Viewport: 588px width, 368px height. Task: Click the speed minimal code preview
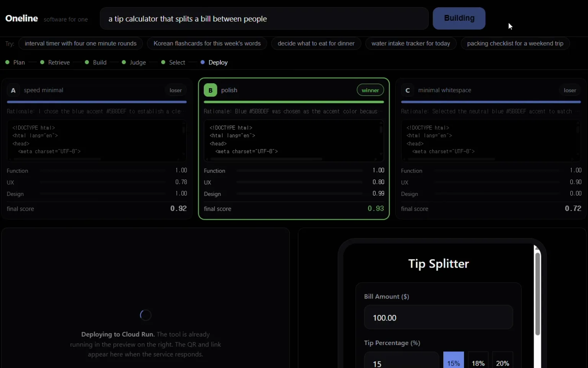[x=96, y=141]
